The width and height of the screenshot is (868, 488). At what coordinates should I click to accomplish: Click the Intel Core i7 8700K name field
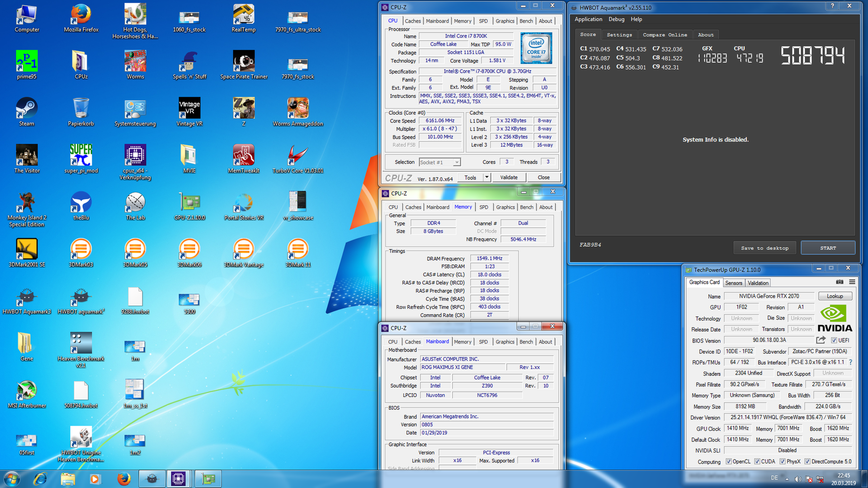pyautogui.click(x=466, y=36)
